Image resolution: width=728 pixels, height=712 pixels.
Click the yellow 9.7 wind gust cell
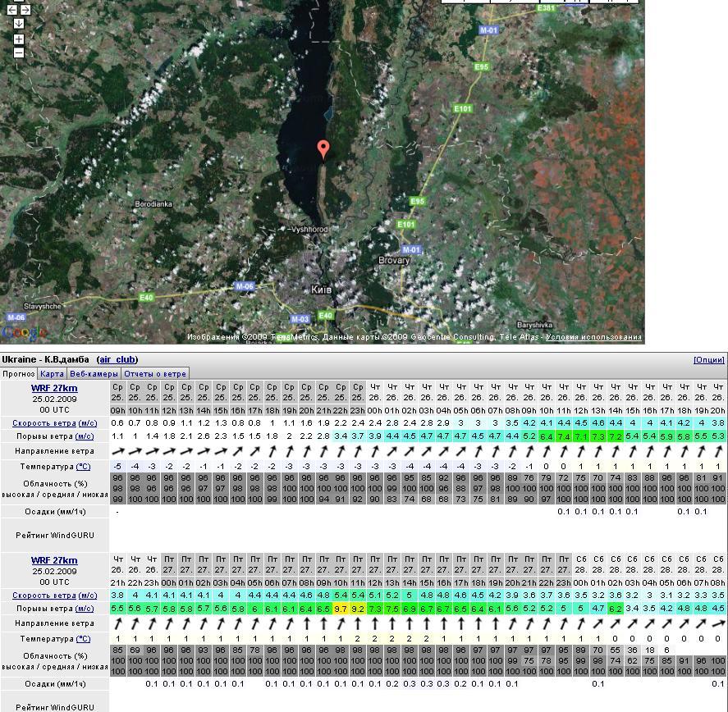pyautogui.click(x=341, y=609)
